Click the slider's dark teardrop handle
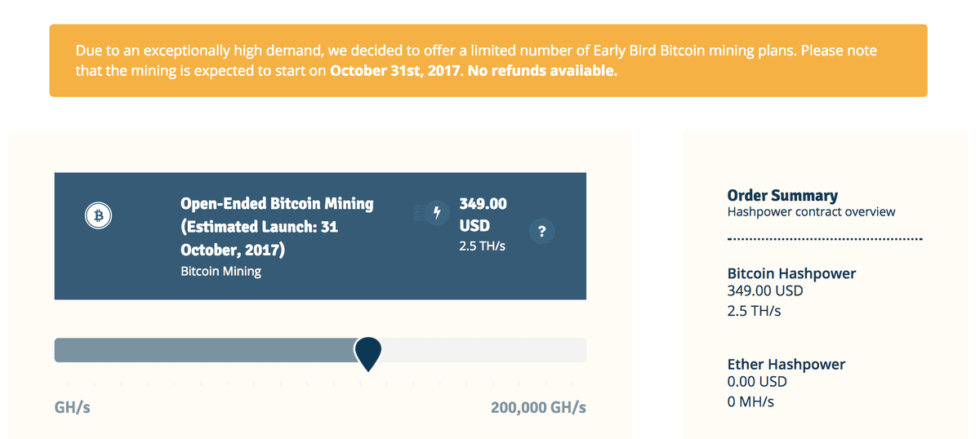The height and width of the screenshot is (439, 980). pos(368,352)
